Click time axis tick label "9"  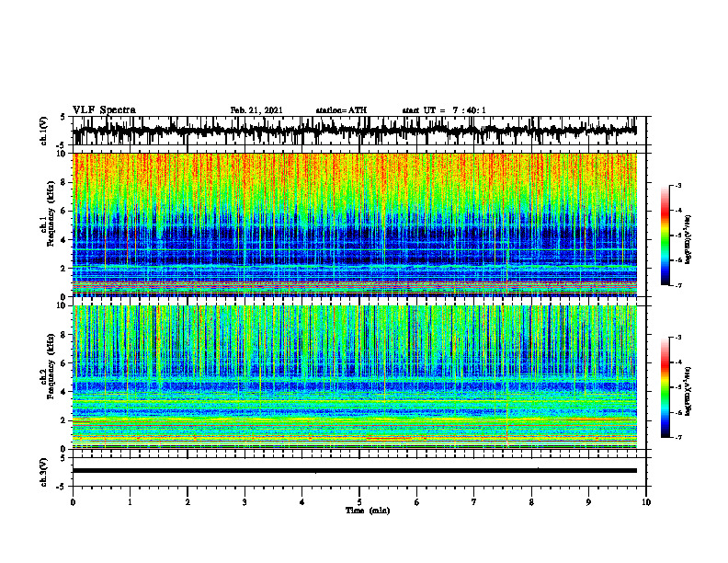(x=588, y=502)
